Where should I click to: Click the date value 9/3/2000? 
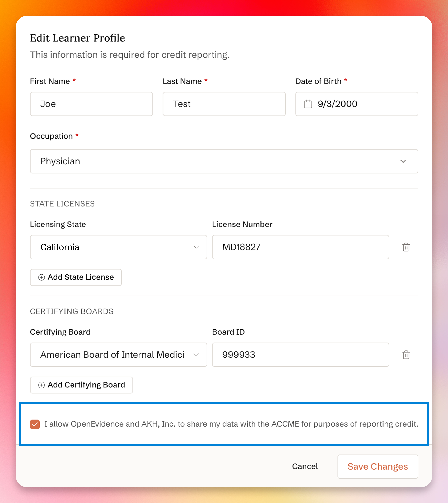tap(338, 104)
